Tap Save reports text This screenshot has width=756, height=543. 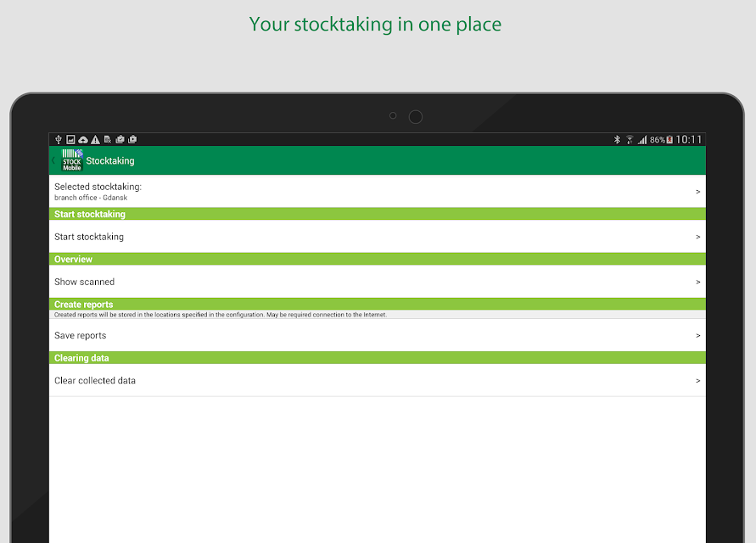click(80, 336)
